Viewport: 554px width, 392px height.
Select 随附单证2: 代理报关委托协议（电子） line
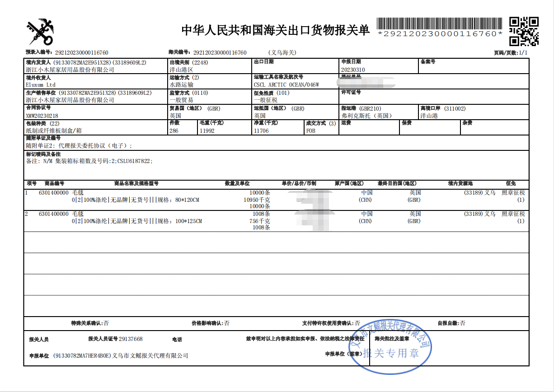point(80,145)
